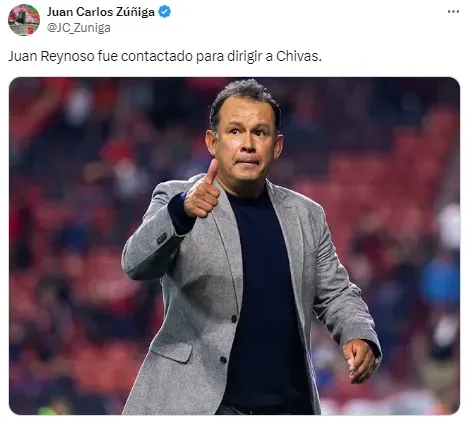Click the display name Juan Carlos Zúñiga
Screen dimensions: 466x421
(x=101, y=12)
